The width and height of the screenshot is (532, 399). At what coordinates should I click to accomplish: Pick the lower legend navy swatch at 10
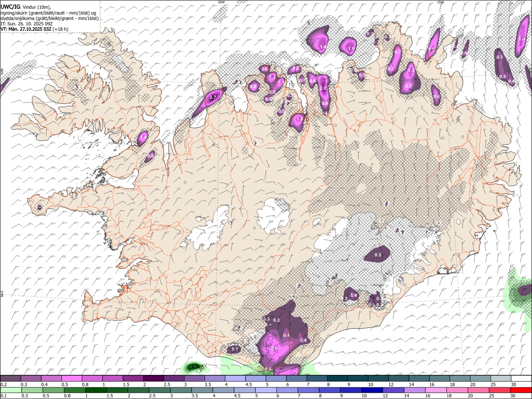372,390
